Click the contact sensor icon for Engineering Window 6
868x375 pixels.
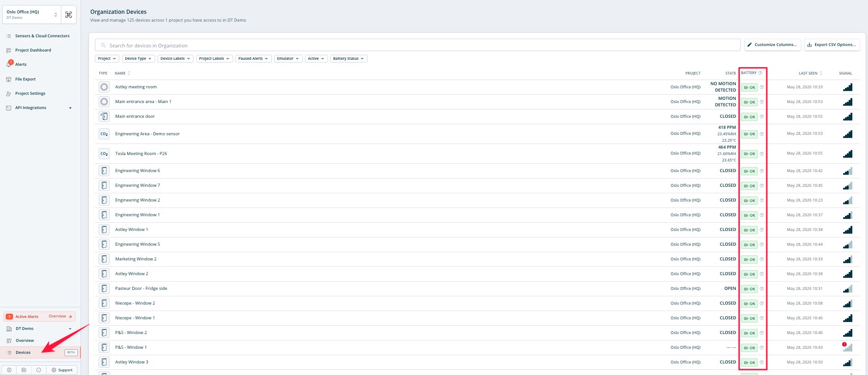(104, 171)
